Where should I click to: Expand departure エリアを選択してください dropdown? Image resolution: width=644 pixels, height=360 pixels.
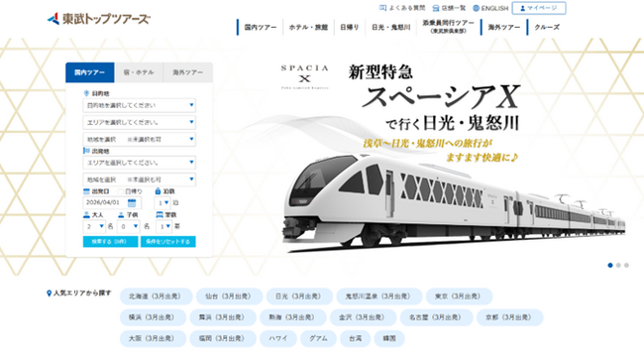(140, 163)
